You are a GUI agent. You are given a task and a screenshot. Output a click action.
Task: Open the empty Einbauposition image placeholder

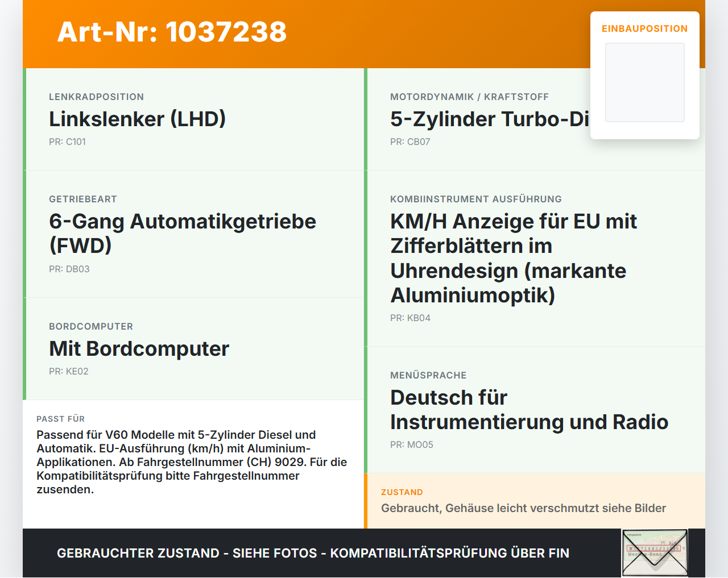pyautogui.click(x=645, y=82)
